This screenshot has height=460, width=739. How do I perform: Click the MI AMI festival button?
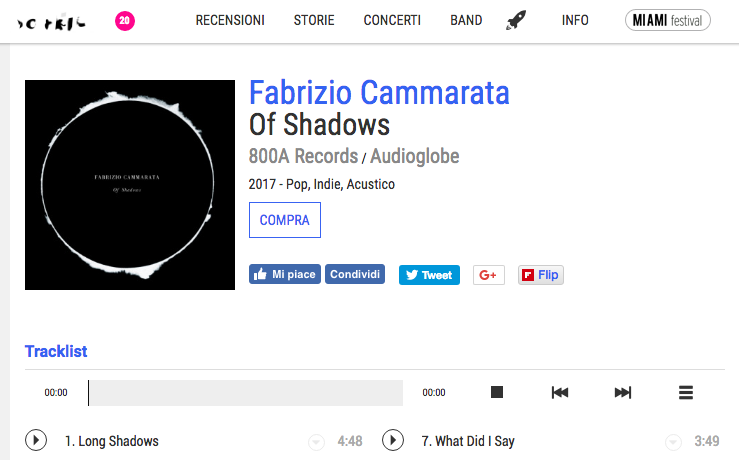pos(667,20)
